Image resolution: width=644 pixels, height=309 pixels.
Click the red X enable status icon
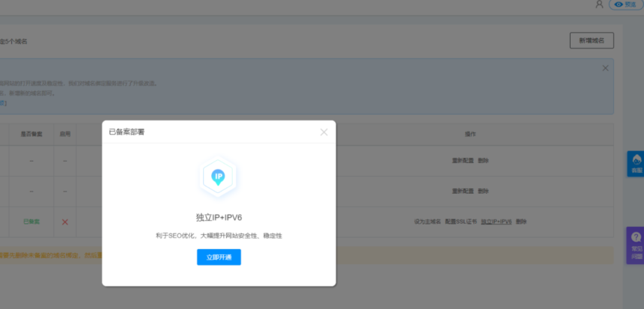pyautogui.click(x=65, y=222)
